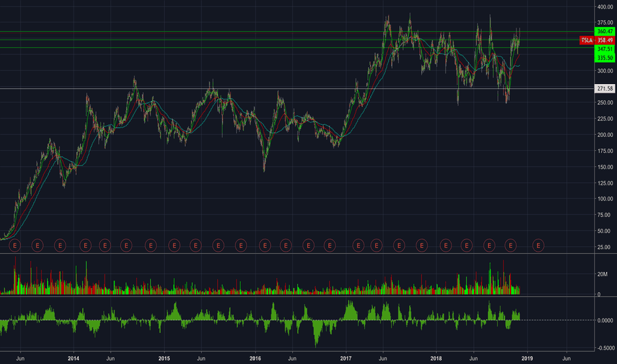The height and width of the screenshot is (364, 617).
Task: Click the 200.00 price axis value
Action: (605, 134)
